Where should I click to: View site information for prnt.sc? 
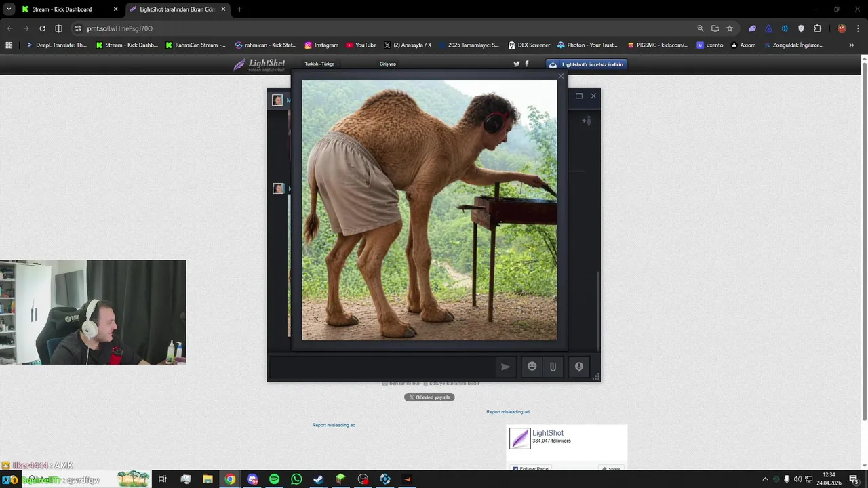[78, 28]
